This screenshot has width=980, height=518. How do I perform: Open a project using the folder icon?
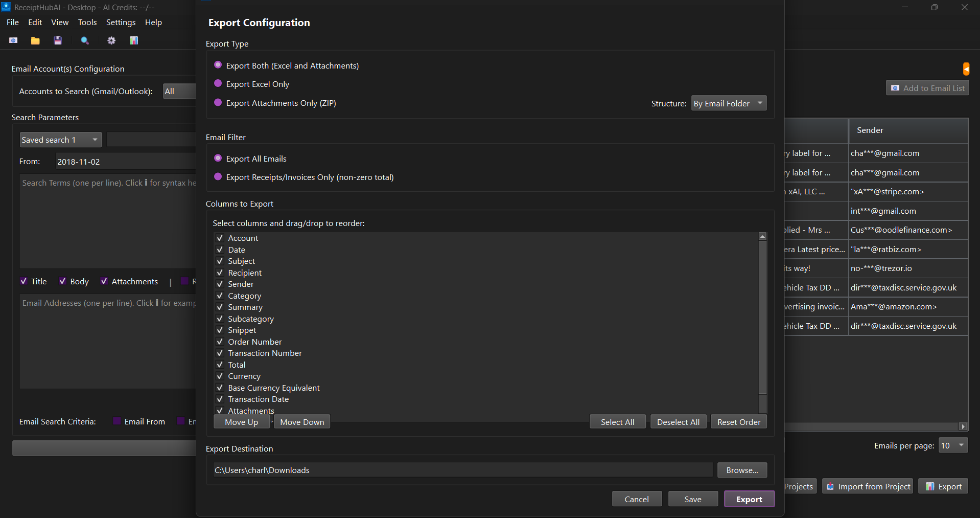(35, 40)
